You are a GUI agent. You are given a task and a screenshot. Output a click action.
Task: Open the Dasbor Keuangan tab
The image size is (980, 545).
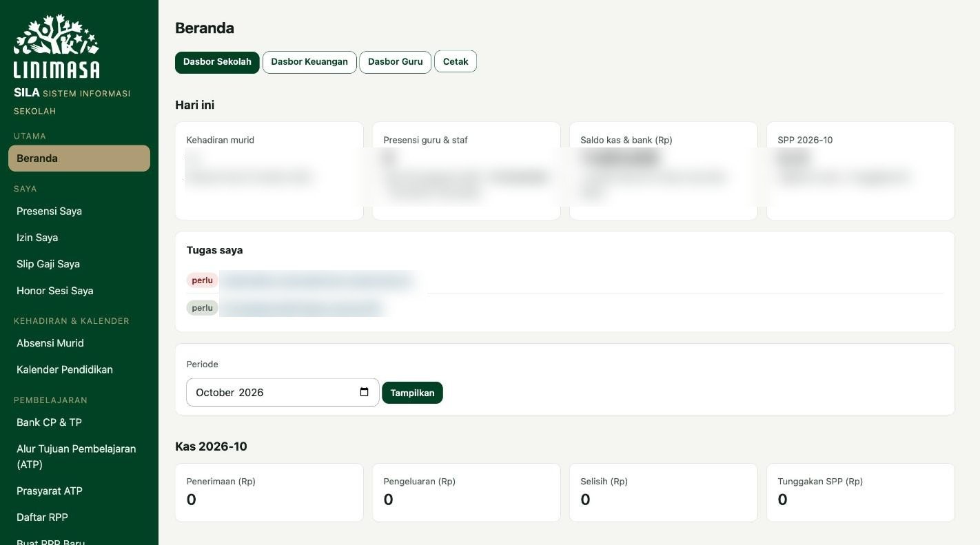309,62
